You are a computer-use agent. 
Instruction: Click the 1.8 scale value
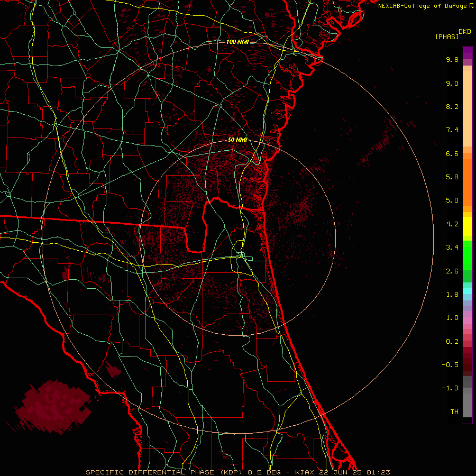tap(452, 295)
